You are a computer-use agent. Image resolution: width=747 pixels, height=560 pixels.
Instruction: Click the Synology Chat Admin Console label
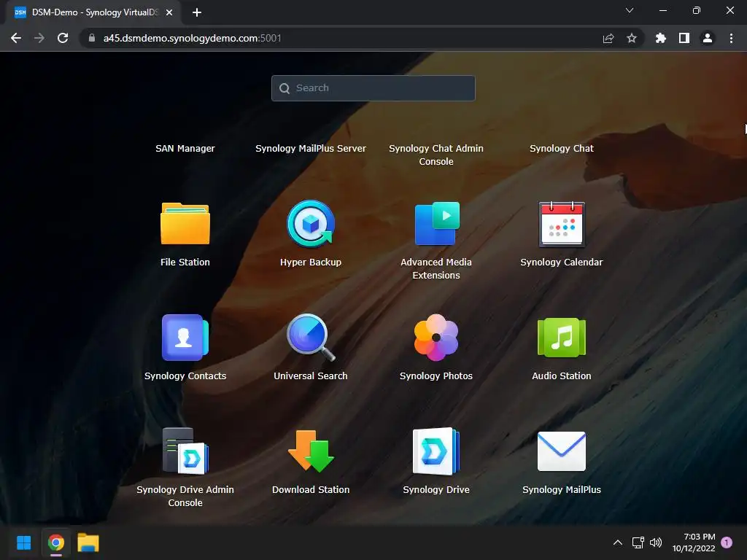(436, 155)
